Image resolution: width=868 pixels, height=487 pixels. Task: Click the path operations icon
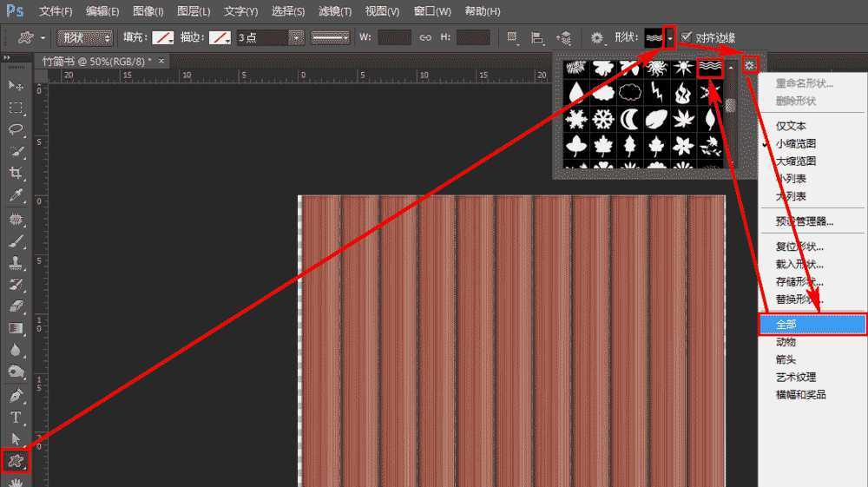(x=513, y=37)
